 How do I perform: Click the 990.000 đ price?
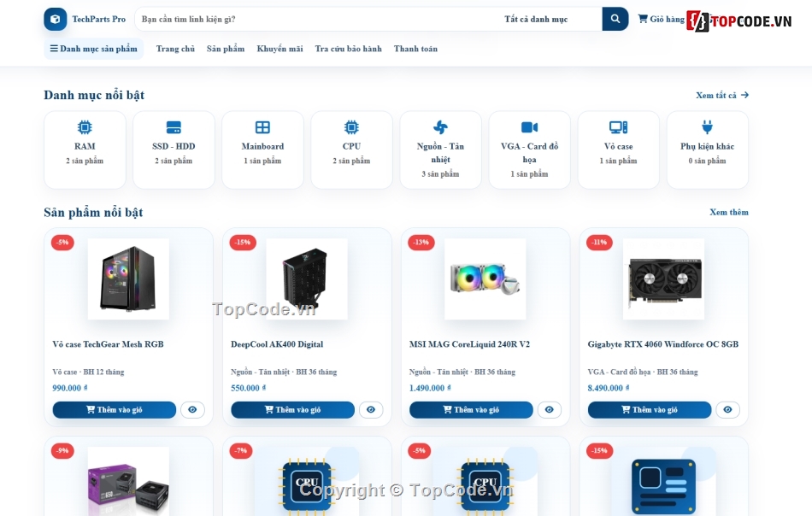[x=70, y=388]
